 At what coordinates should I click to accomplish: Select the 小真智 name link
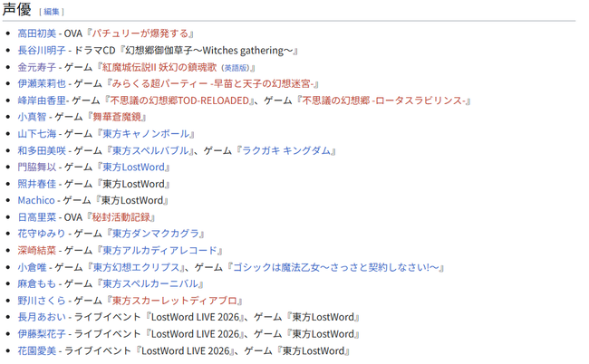pos(32,117)
